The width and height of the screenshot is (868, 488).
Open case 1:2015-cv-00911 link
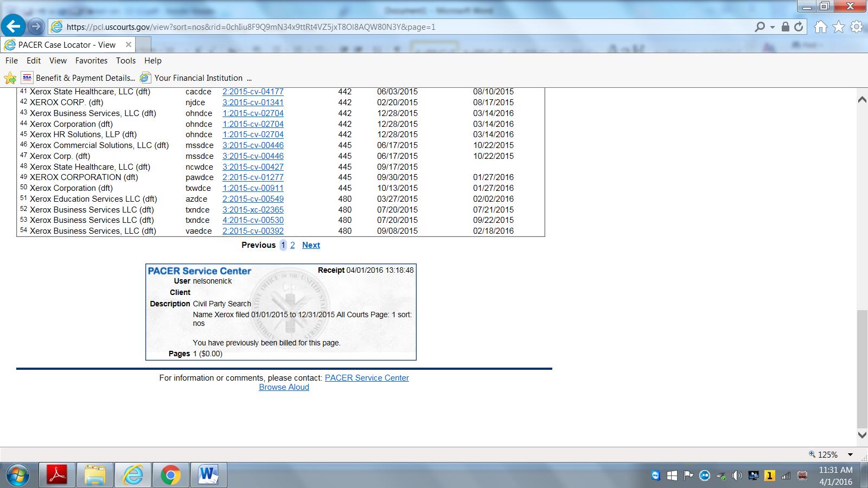[253, 188]
